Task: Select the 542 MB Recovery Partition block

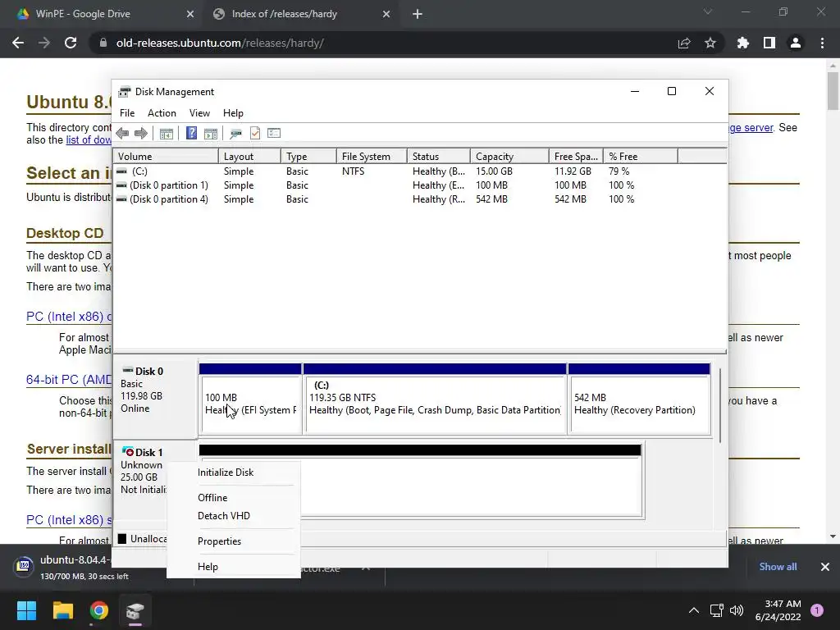Action: click(x=639, y=399)
